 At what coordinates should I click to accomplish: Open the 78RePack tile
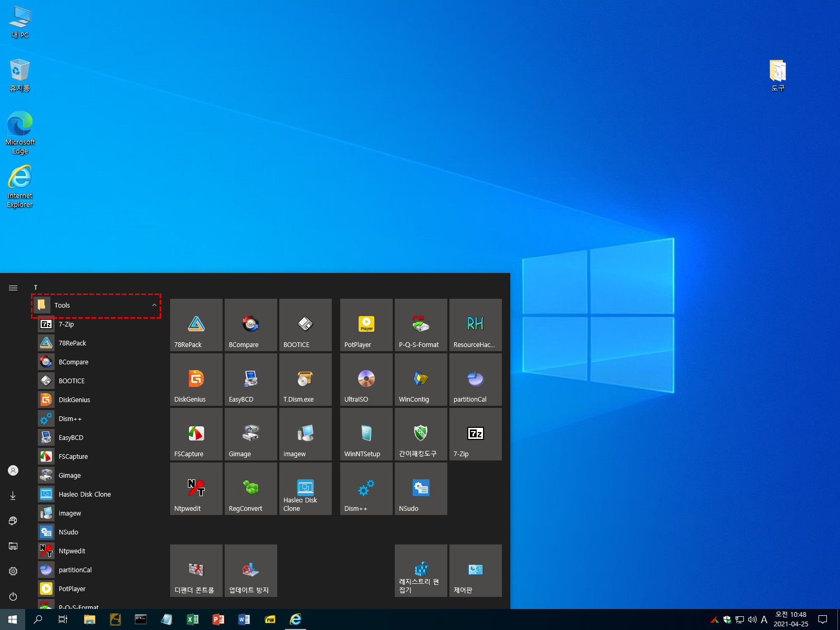click(196, 325)
